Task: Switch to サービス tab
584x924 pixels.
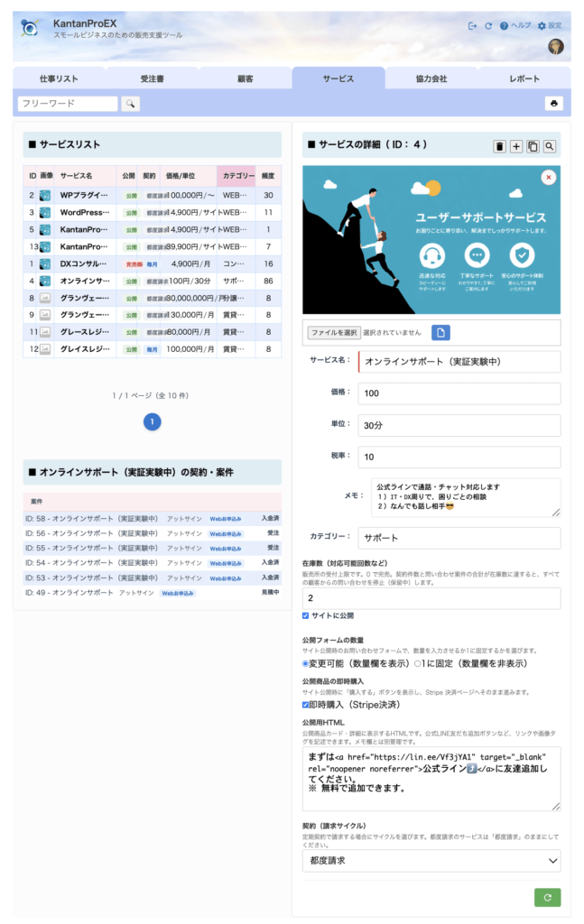Action: [x=338, y=79]
